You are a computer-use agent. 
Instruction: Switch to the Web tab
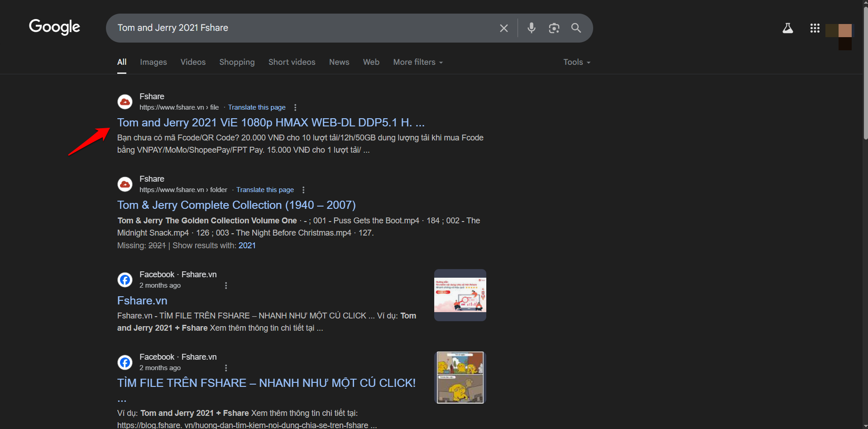coord(371,62)
